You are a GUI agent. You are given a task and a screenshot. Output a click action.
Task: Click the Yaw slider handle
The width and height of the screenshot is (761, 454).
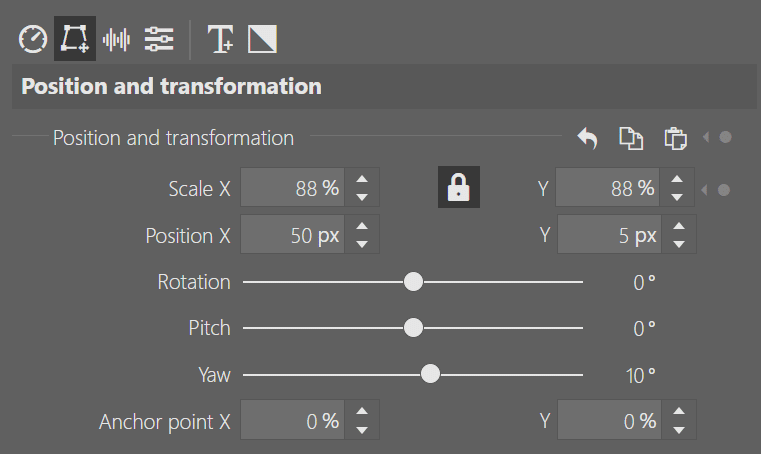[x=430, y=375]
